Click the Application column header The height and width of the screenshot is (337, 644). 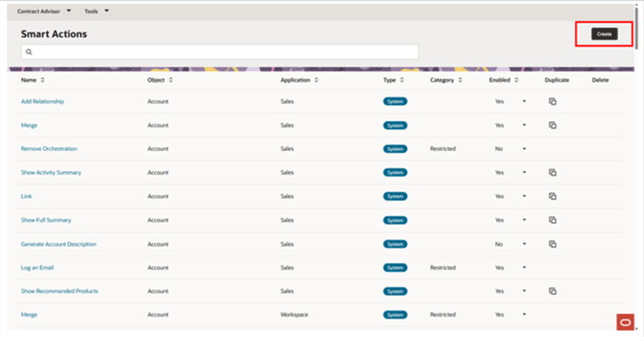coord(296,80)
